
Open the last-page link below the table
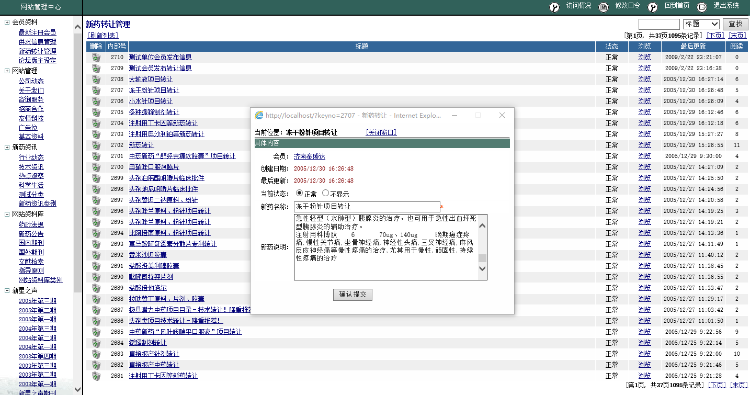click(x=739, y=385)
